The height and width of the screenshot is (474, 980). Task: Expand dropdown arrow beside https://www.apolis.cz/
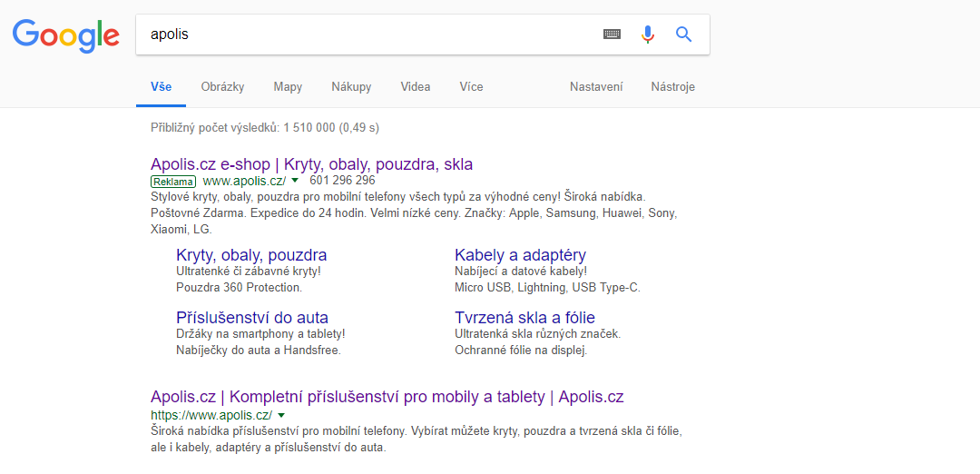click(281, 415)
